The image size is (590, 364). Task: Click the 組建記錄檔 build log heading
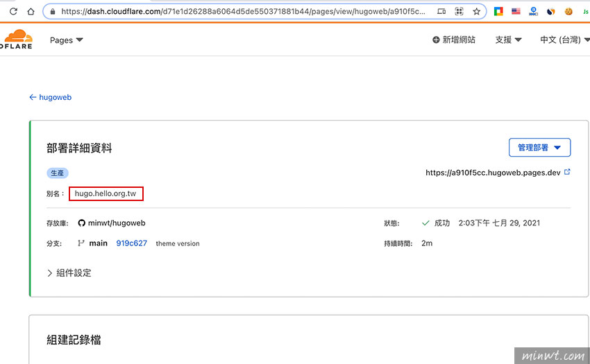click(x=74, y=340)
